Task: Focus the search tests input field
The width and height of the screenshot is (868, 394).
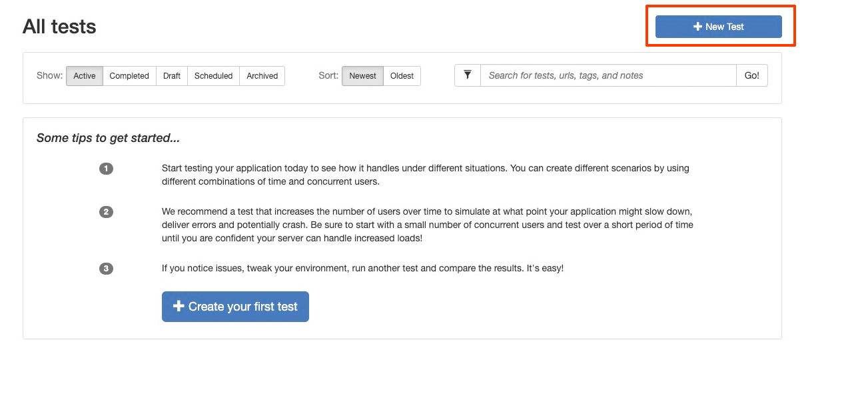Action: click(x=608, y=76)
